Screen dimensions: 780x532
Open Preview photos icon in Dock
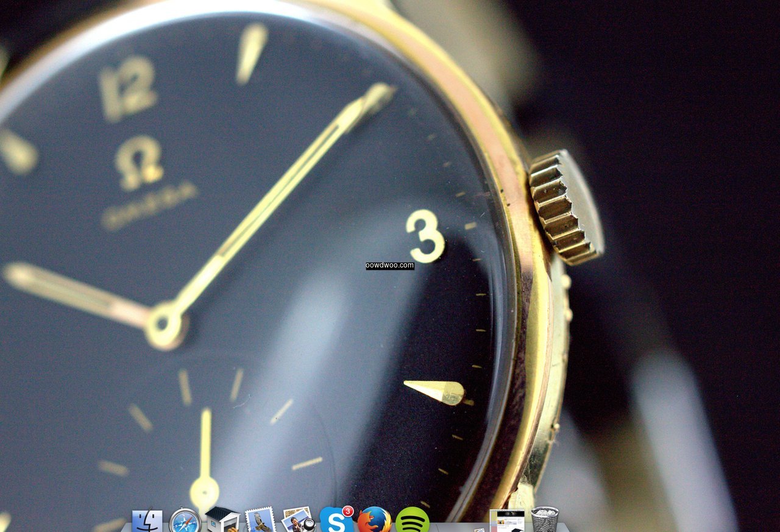[298, 520]
